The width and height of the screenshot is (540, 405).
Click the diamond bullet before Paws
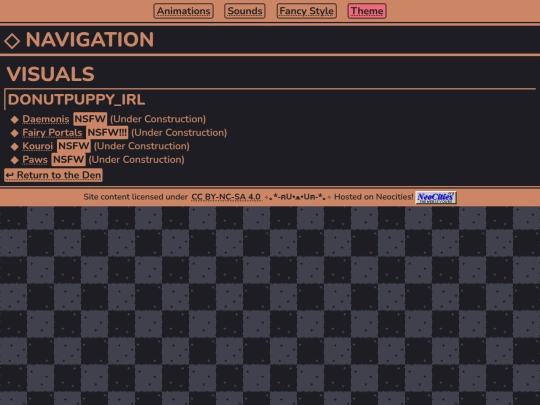[x=14, y=160]
